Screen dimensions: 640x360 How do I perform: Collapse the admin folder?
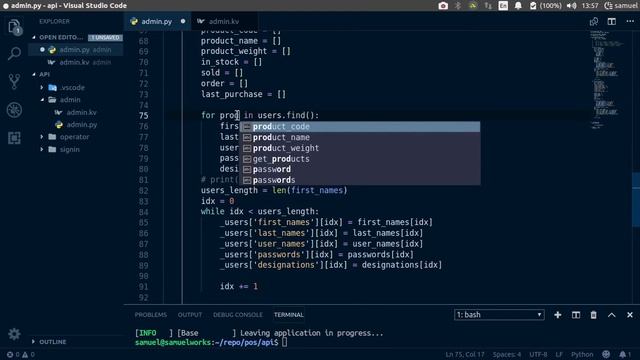(x=42, y=100)
